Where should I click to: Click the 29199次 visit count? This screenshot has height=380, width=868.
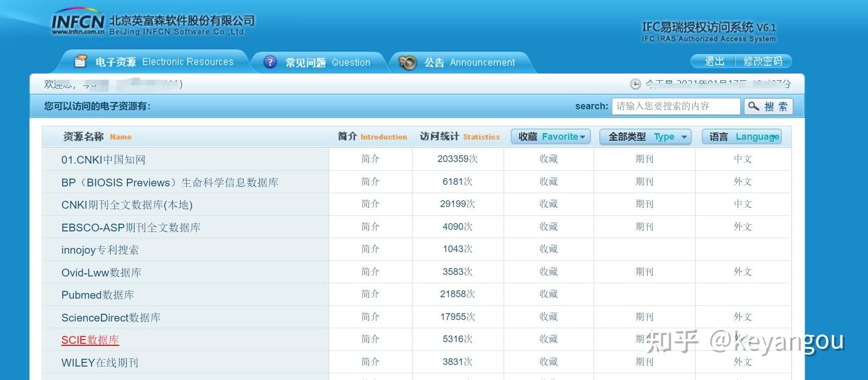point(458,204)
